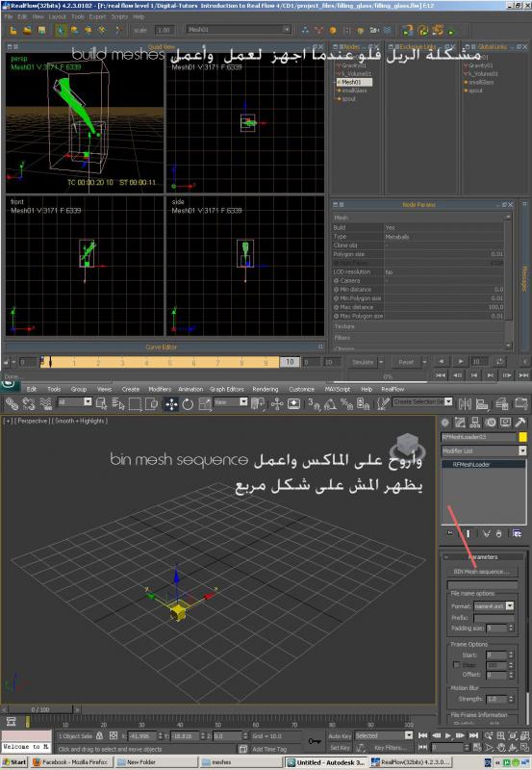Click Start button on Windows taskbar
Viewport: 532px width, 770px height.
[14, 762]
